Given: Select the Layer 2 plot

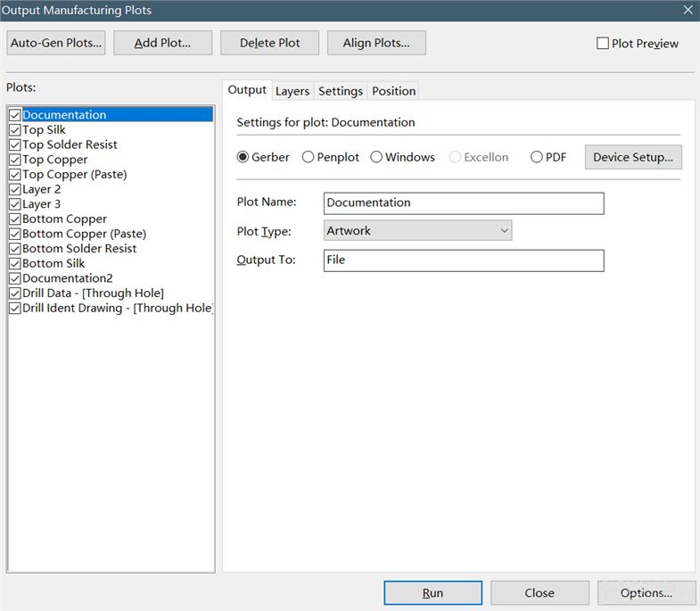Looking at the screenshot, I should (x=42, y=189).
